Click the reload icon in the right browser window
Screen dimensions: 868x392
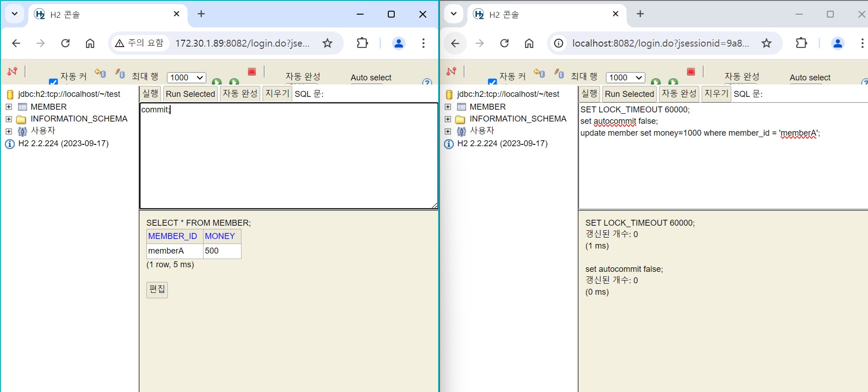[504, 43]
